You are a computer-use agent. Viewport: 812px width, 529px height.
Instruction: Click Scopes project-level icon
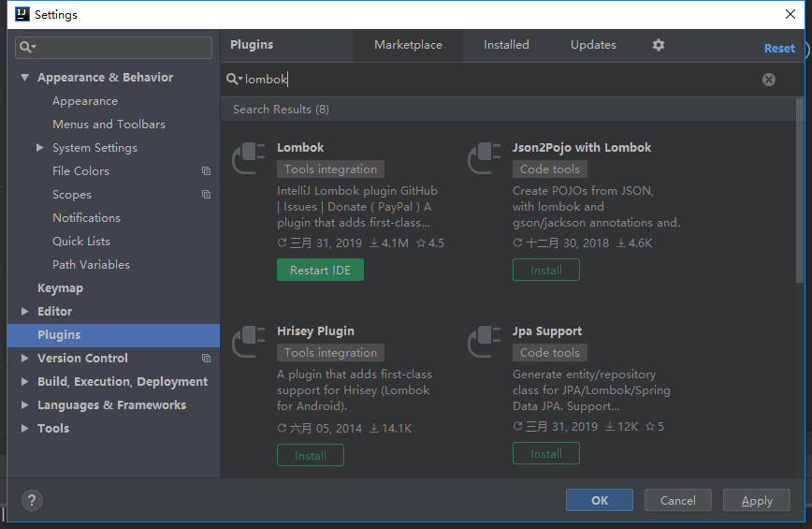tap(206, 195)
